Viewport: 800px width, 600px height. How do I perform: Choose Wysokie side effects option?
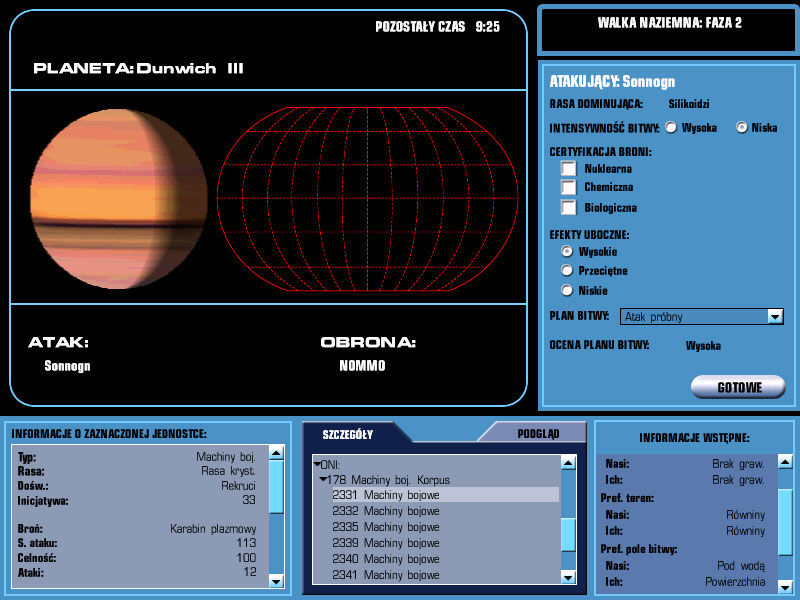point(566,251)
